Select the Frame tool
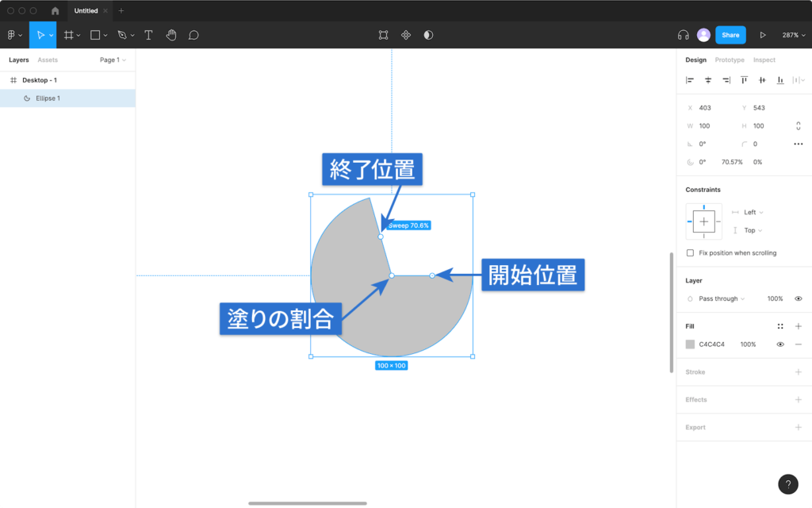Image resolution: width=812 pixels, height=508 pixels. coord(71,35)
